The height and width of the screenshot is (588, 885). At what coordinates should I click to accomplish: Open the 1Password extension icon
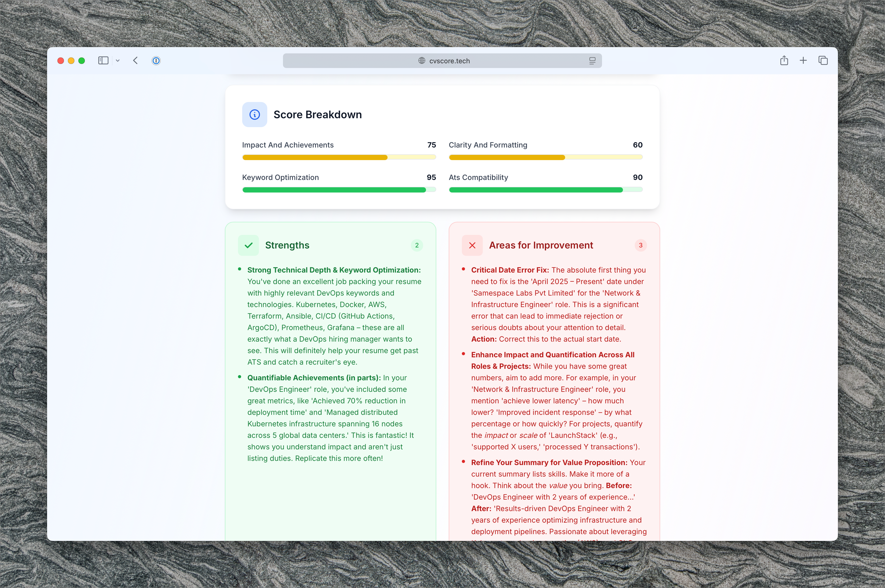(x=156, y=60)
